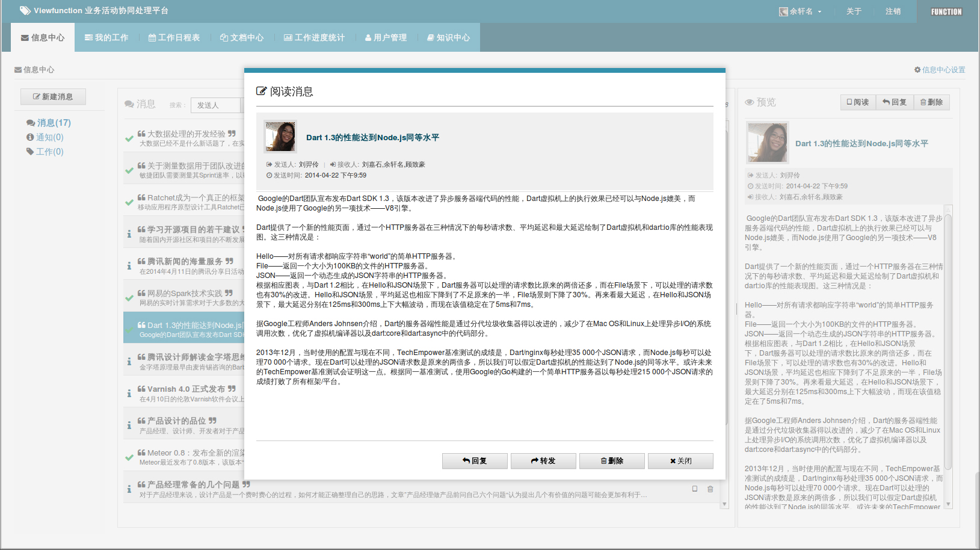Click mark-read icon on 产品经理常备 row
The height and width of the screenshot is (550, 980).
pyautogui.click(x=695, y=489)
